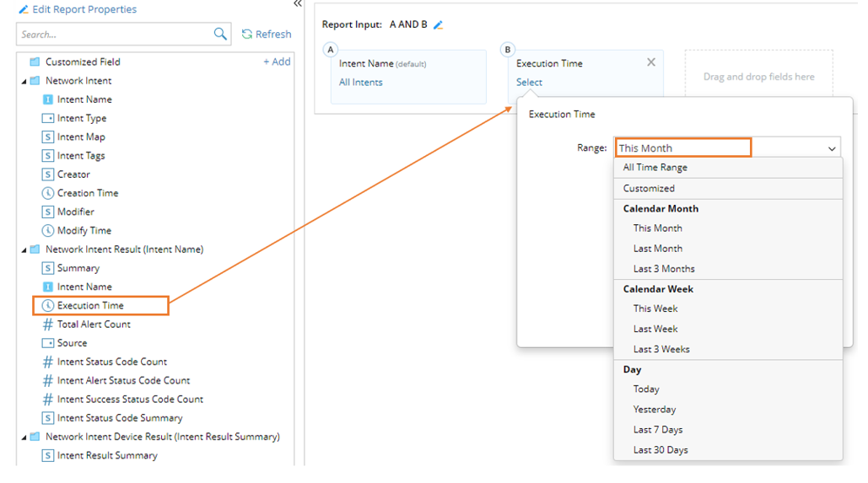The image size is (868, 483).
Task: Click the + Add customized field link
Action: pyautogui.click(x=277, y=62)
